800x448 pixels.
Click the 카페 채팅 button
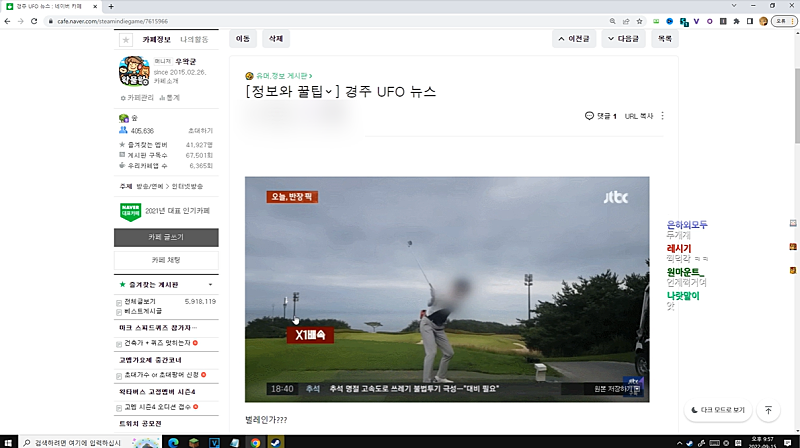point(166,260)
